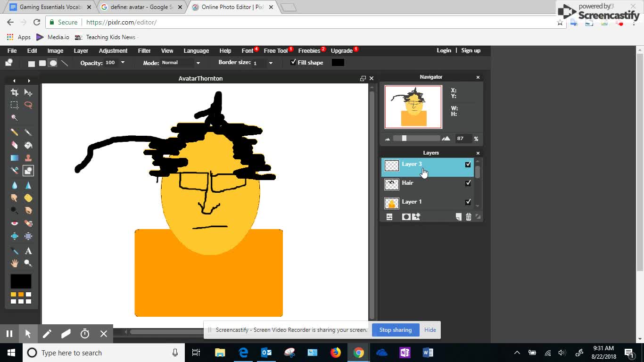Open the Upgrade menu item
The height and width of the screenshot is (362, 644).
tap(342, 50)
